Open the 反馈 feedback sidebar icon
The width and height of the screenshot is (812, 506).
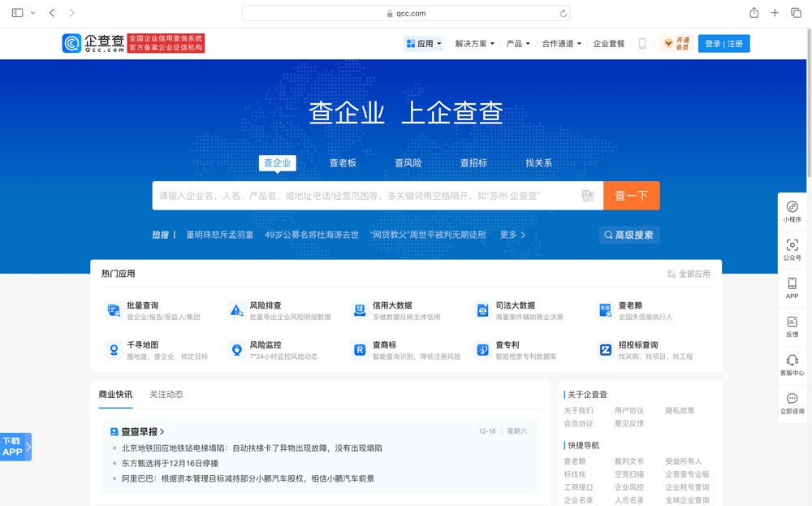[x=792, y=322]
